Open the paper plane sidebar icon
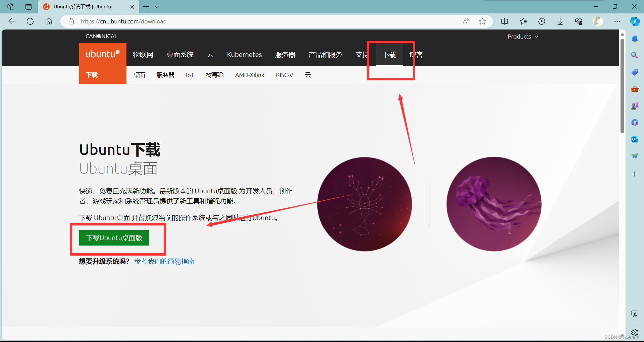 click(x=635, y=156)
